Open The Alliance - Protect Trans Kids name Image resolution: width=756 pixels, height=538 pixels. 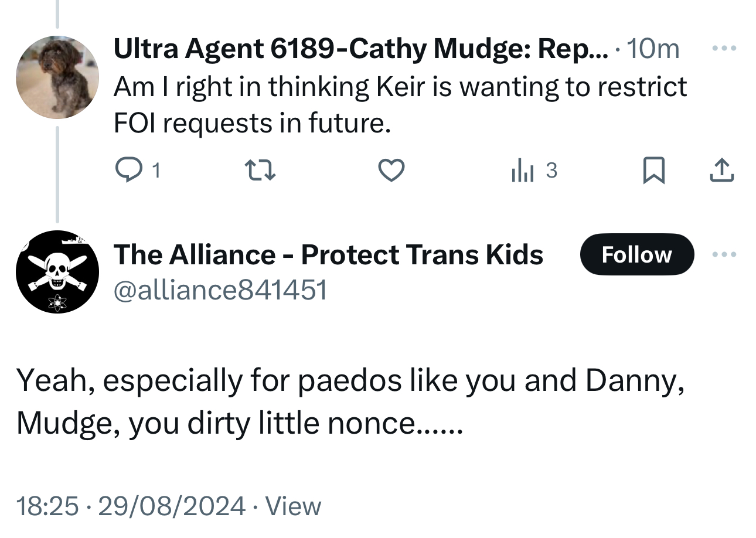tap(328, 255)
